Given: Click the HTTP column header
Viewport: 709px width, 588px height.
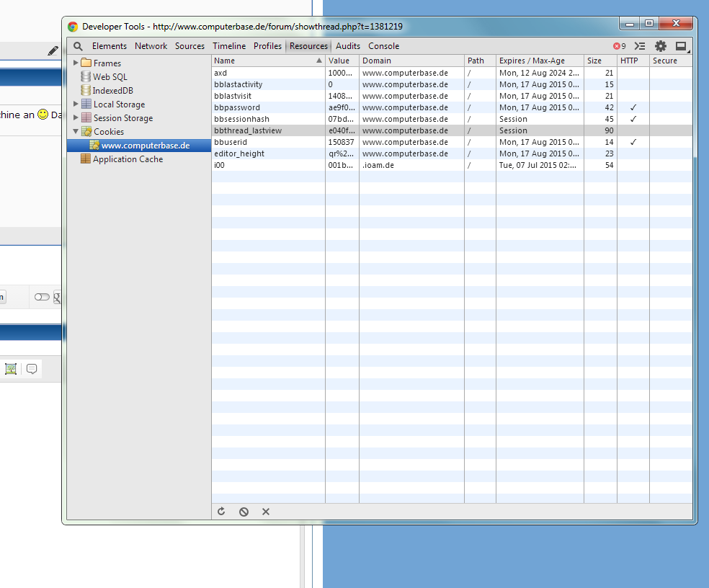Looking at the screenshot, I should click(633, 61).
